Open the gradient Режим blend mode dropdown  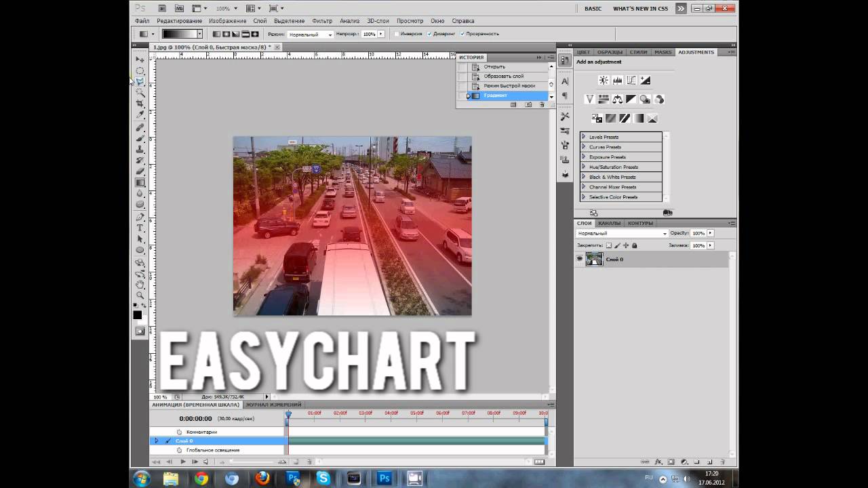(310, 34)
